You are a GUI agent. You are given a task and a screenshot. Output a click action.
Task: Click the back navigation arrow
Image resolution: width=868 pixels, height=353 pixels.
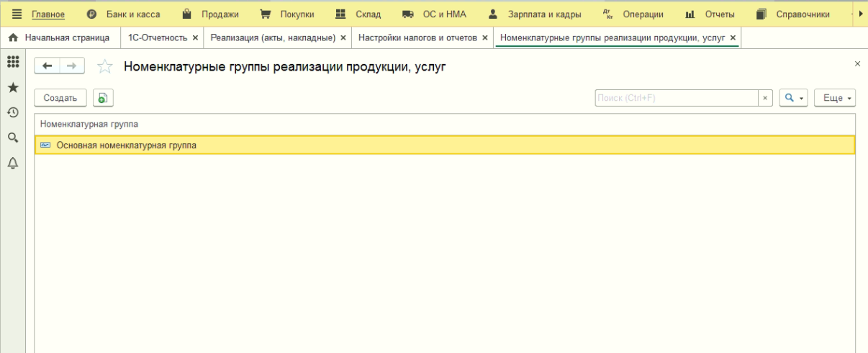coord(48,66)
